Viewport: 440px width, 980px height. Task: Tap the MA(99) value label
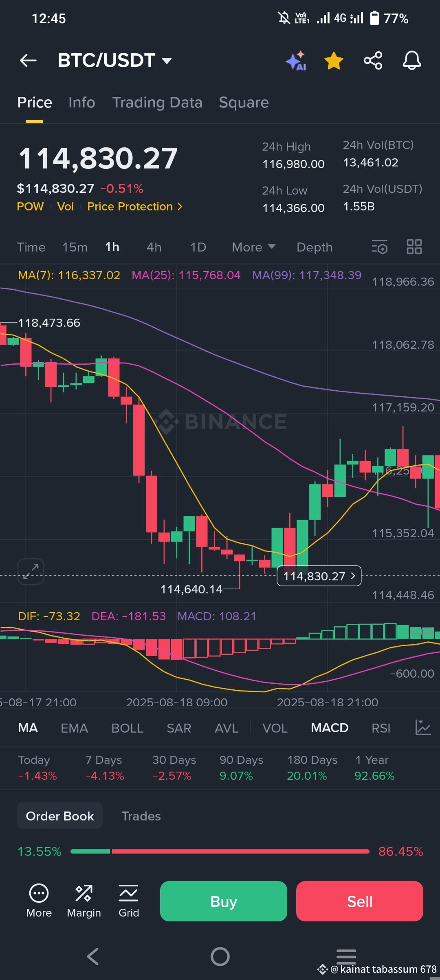pos(307,275)
